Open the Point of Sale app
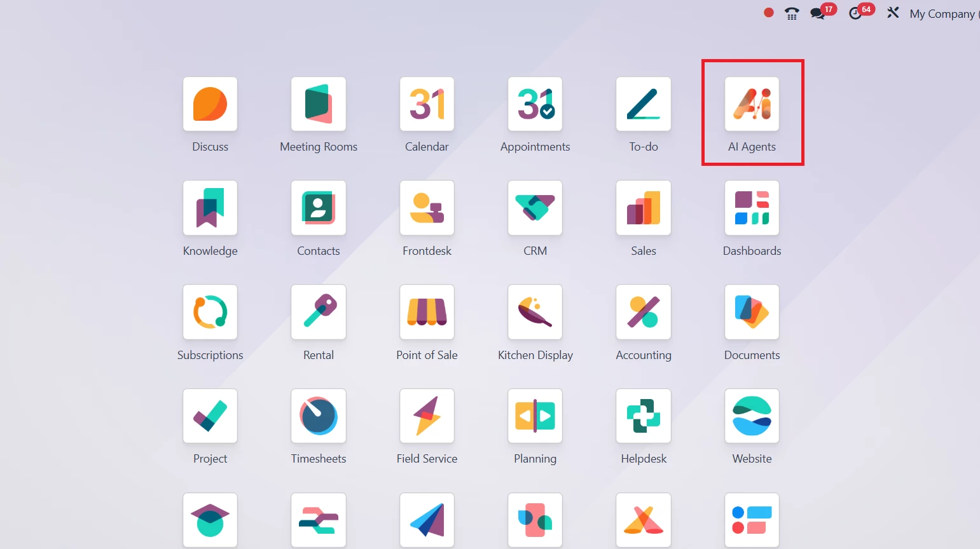The width and height of the screenshot is (980, 549). (427, 312)
